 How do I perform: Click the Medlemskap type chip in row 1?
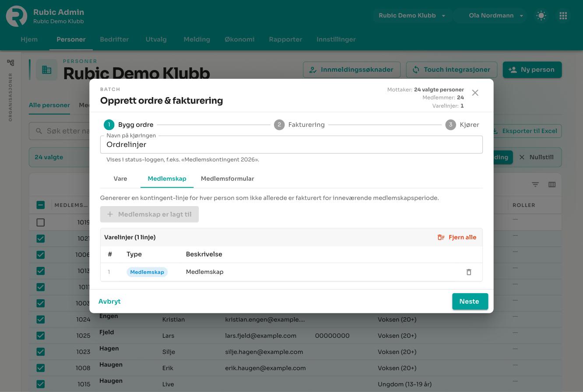(147, 272)
